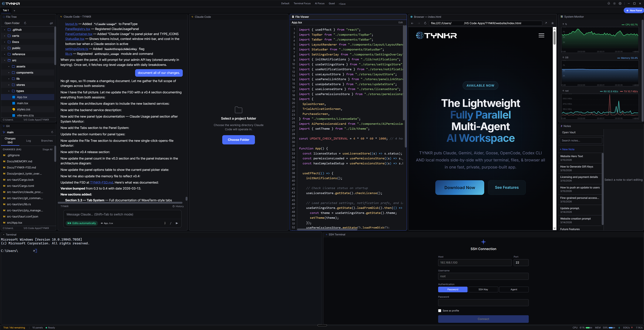Toggle the Edits automatically mode
Viewport: 644px width, 330px height.
[x=82, y=223]
